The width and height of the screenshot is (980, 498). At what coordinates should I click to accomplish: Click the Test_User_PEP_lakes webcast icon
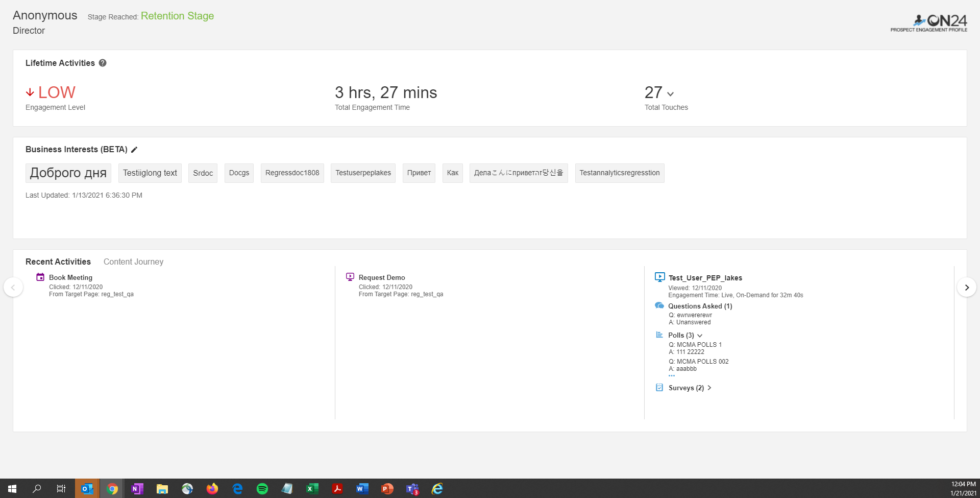(x=660, y=277)
